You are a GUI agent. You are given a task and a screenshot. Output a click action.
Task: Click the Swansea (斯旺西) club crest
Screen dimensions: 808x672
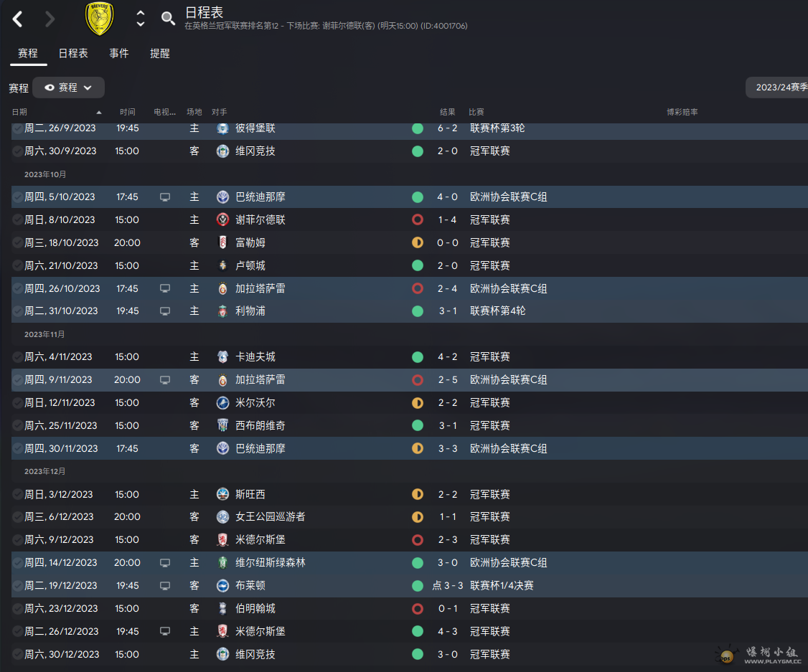[x=222, y=494]
